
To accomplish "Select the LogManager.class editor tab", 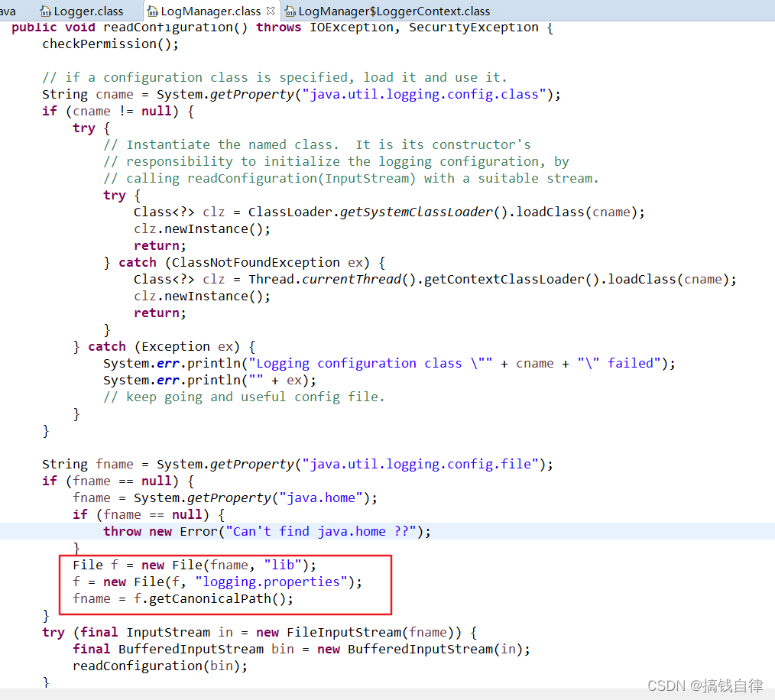I will pos(210,11).
